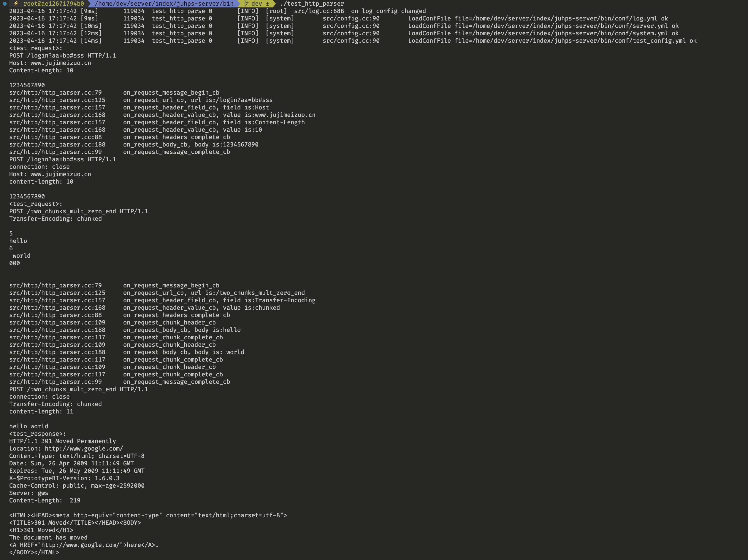Click the '<test_response>:' label
Viewport: 748px width, 560px height.
click(37, 434)
